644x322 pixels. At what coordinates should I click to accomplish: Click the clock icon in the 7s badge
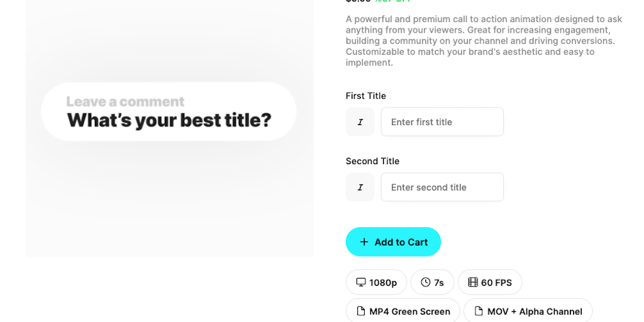426,282
